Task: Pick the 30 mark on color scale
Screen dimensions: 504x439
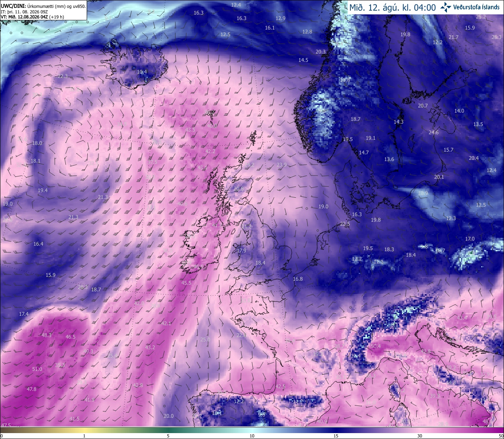Action: point(420,435)
